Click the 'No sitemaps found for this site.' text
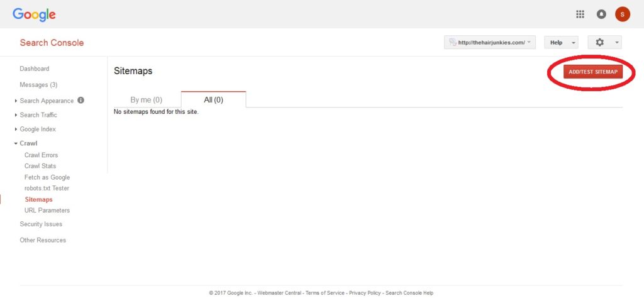This screenshot has height=298, width=644. coord(156,112)
